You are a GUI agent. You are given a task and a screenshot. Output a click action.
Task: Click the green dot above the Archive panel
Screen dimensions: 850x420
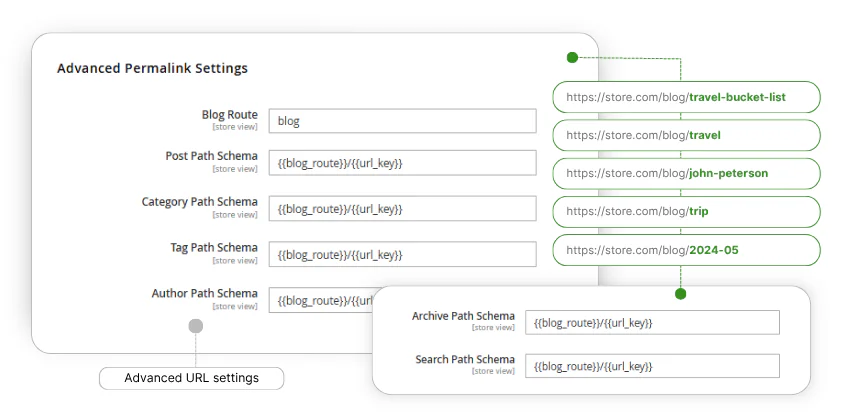pos(681,294)
